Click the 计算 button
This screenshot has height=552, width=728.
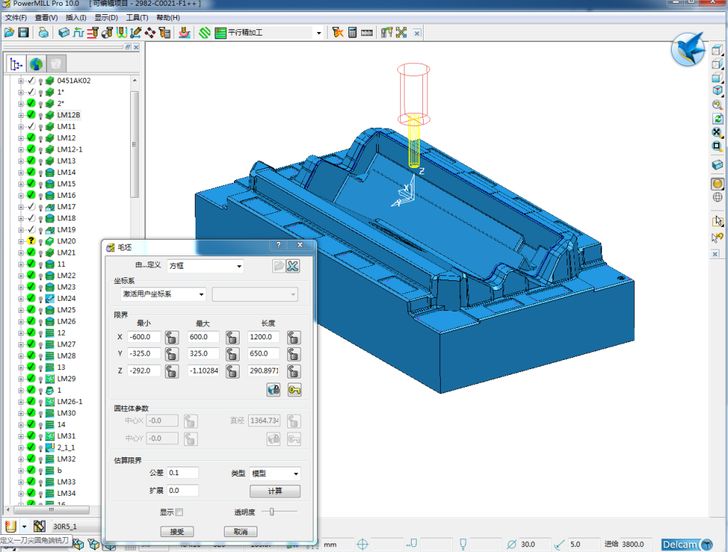click(275, 491)
